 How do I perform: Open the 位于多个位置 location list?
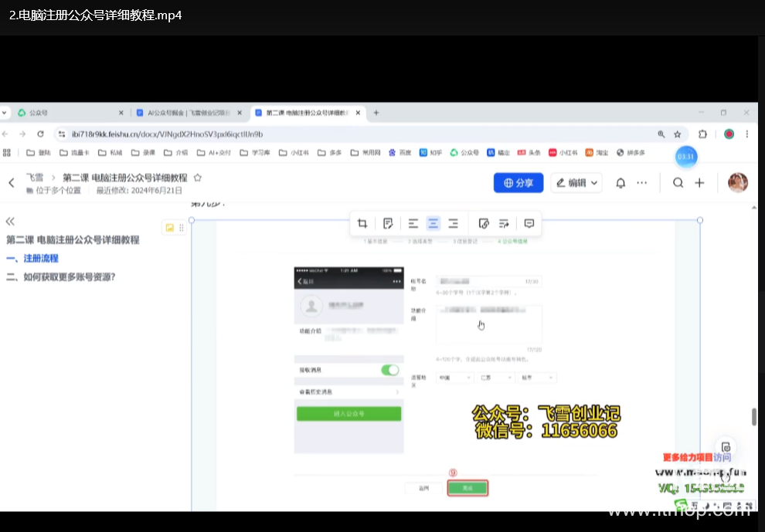click(x=53, y=191)
